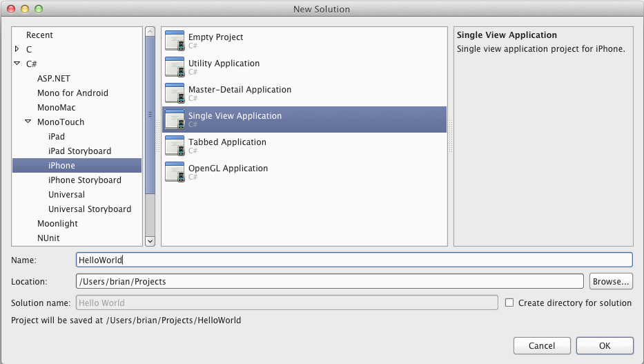Select Universal Storyboard project type
Screen dimensions: 644x364
click(90, 209)
